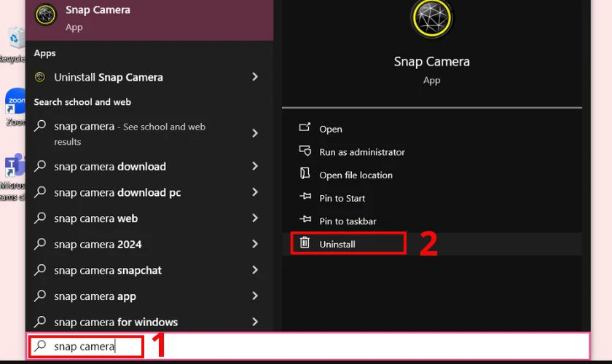This screenshot has width=612, height=364.
Task: Expand the snap camera for windows arrow
Action: pyautogui.click(x=255, y=322)
